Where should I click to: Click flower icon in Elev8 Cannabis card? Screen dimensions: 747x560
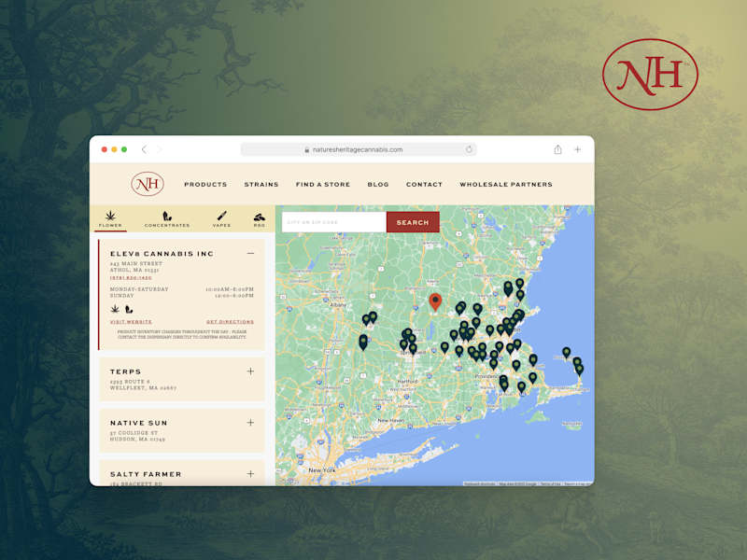click(115, 309)
